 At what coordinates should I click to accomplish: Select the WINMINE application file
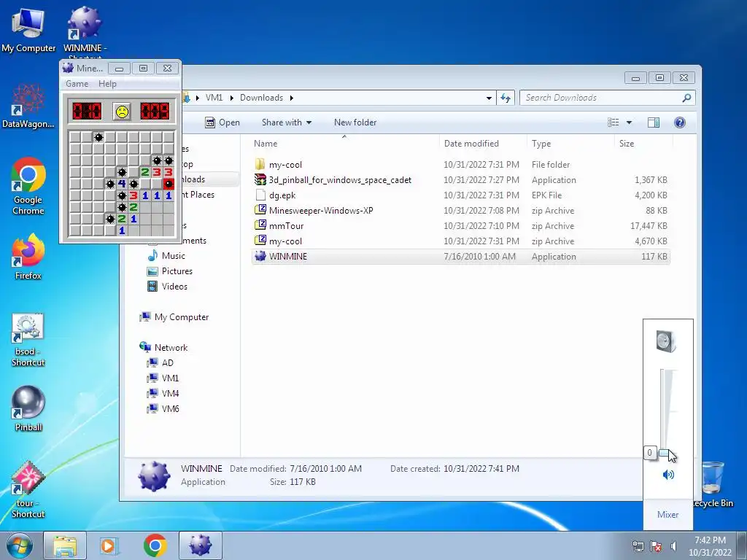(461, 256)
